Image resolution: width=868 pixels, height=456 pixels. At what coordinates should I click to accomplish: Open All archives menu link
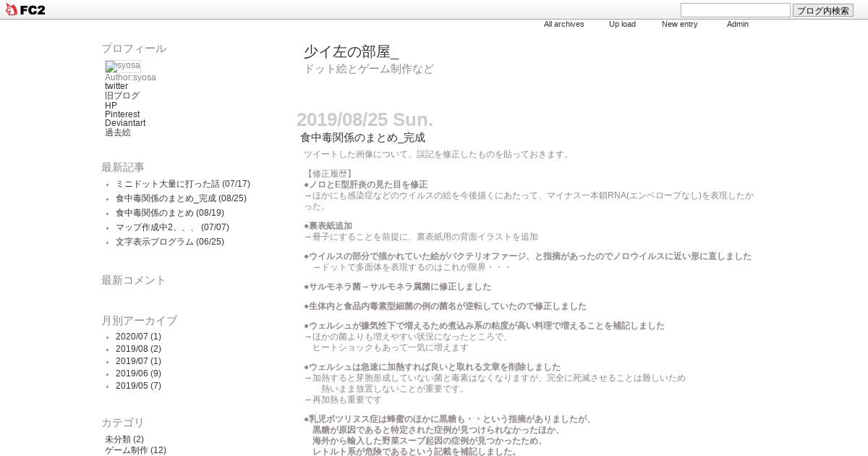[564, 24]
